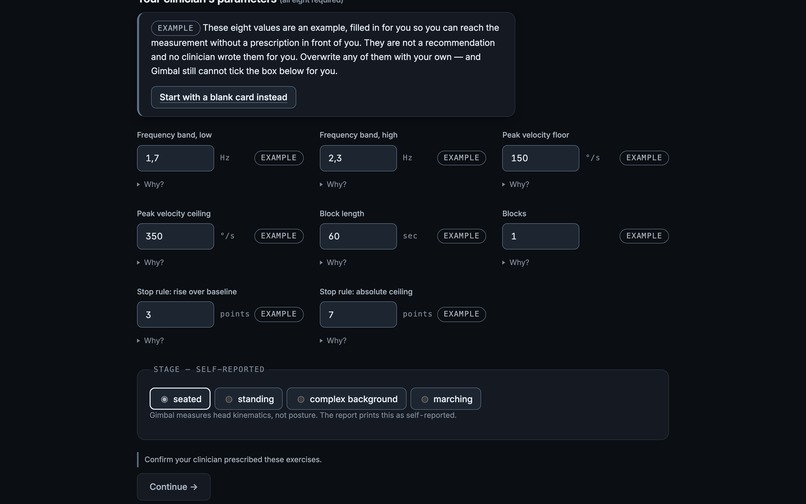Click the 'Peak velocity floor' label
Screen dimensions: 806x504
536,135
